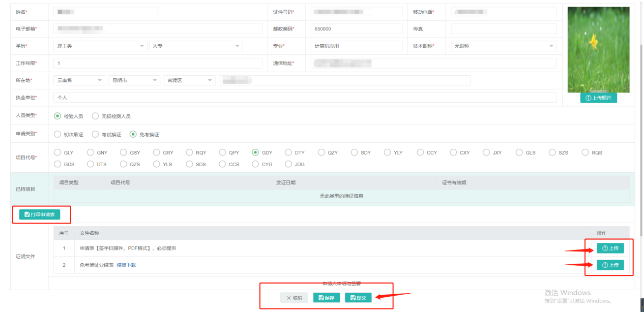Click the 提交 submit button
This screenshot has height=312, width=644.
click(x=358, y=298)
